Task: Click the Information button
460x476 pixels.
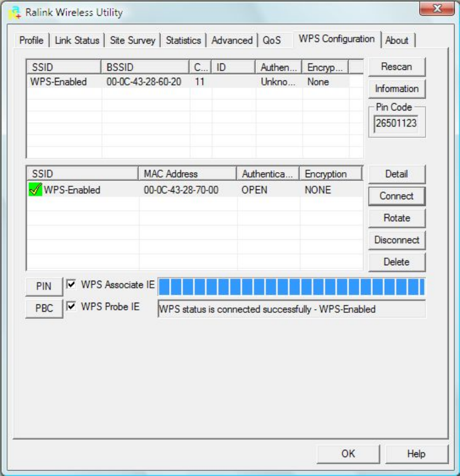Action: point(396,88)
